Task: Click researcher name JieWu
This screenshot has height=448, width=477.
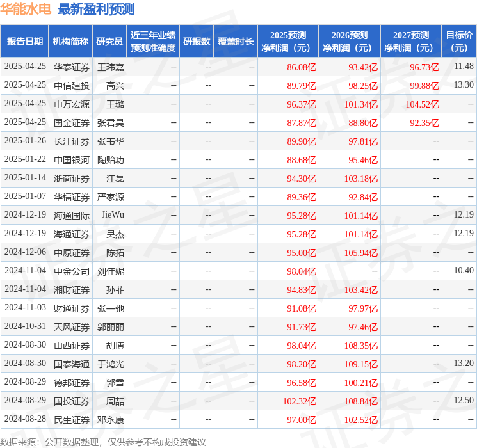Action: (113, 215)
